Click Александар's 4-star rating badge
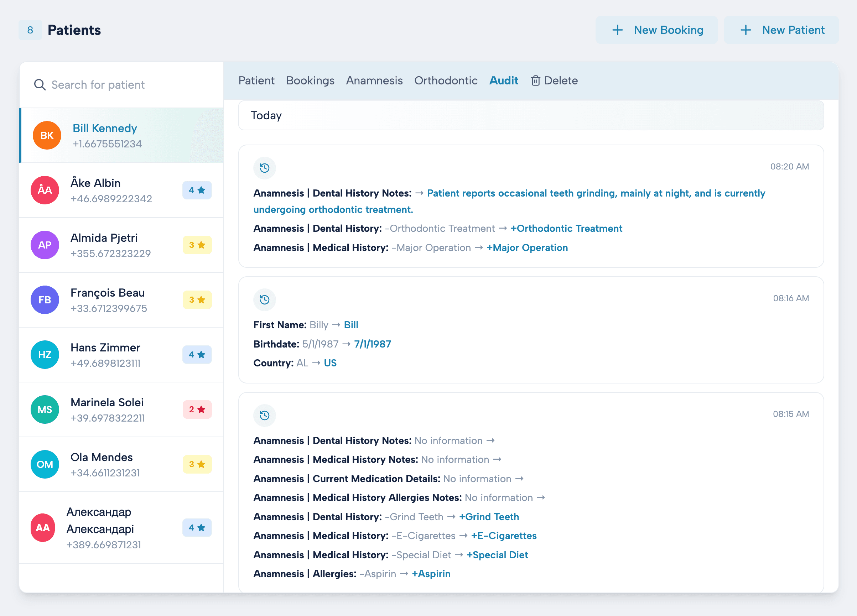 [197, 528]
